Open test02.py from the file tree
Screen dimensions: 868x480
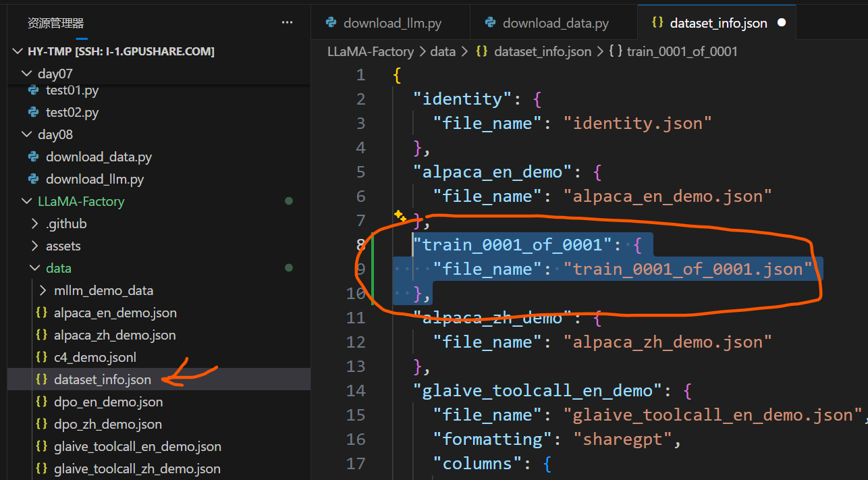pos(72,112)
